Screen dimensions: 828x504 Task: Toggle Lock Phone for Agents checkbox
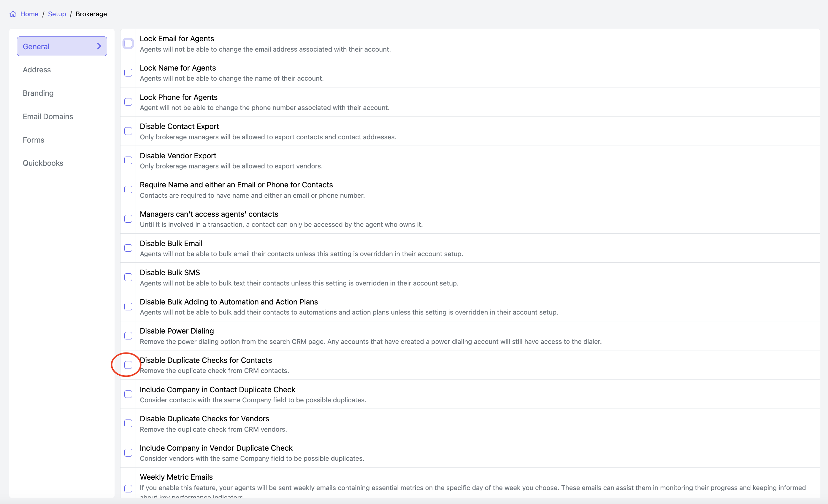point(128,102)
